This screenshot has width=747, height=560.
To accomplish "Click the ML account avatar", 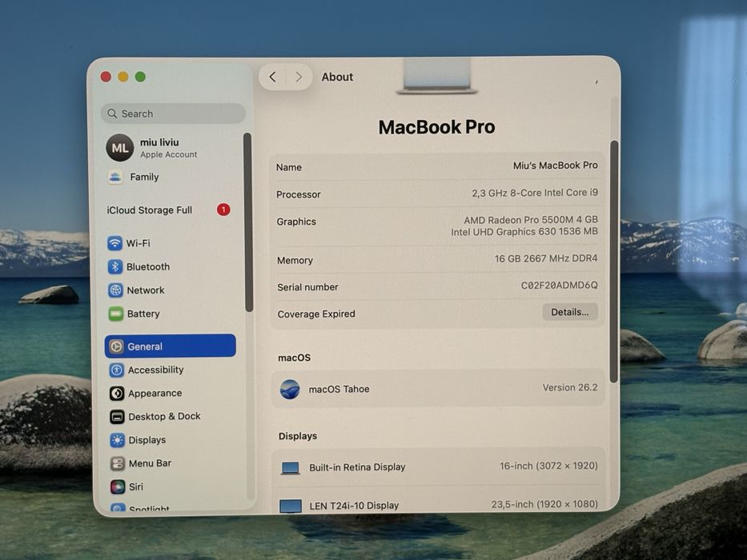I will [x=119, y=148].
